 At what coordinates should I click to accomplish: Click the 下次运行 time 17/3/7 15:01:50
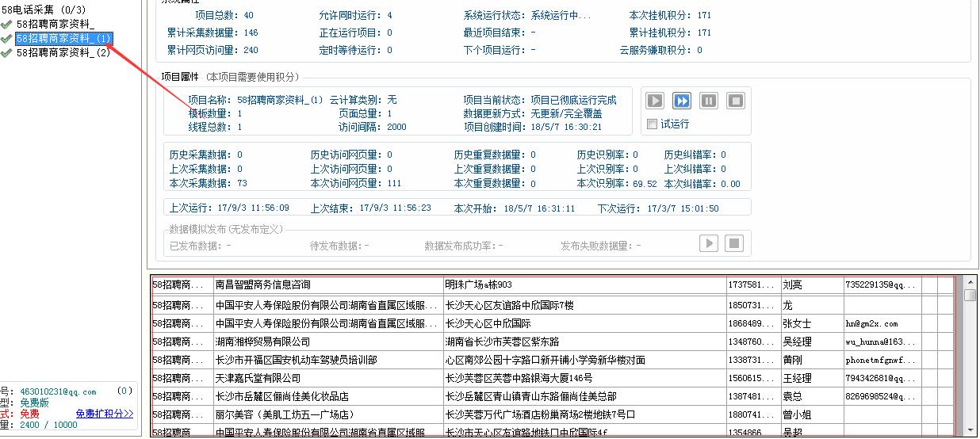(x=683, y=208)
